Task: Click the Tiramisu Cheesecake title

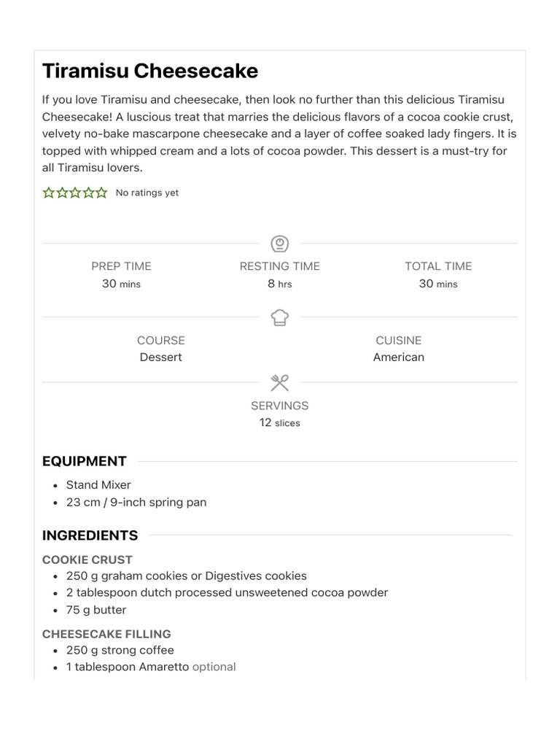Action: [x=150, y=71]
